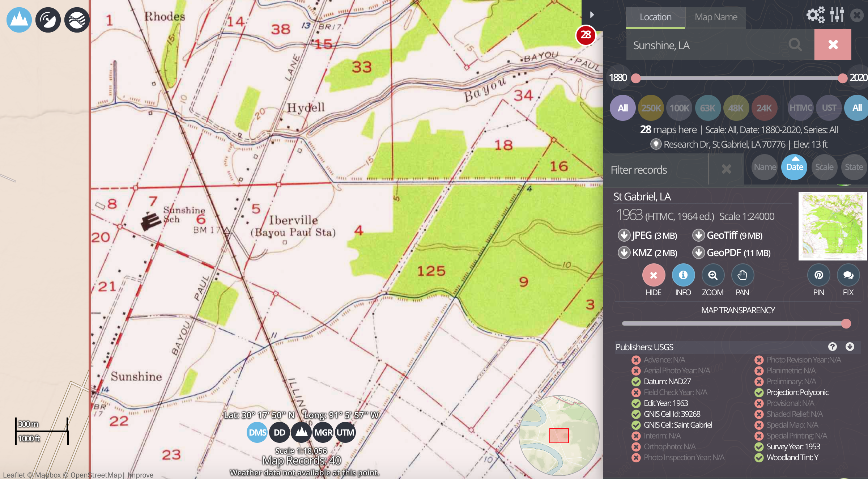Toggle the 24K scale filter
Viewport: 868px width, 479px height.
(x=764, y=108)
